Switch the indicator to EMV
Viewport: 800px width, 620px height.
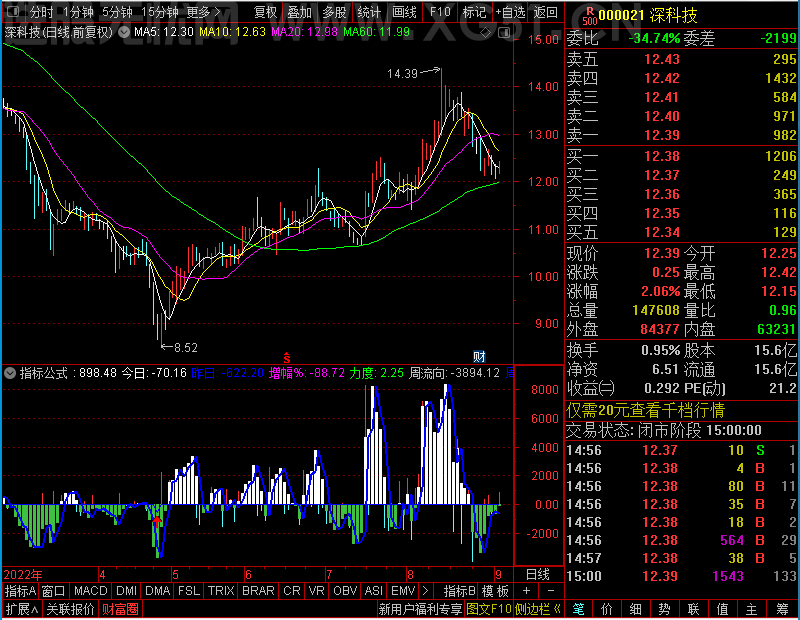(403, 591)
